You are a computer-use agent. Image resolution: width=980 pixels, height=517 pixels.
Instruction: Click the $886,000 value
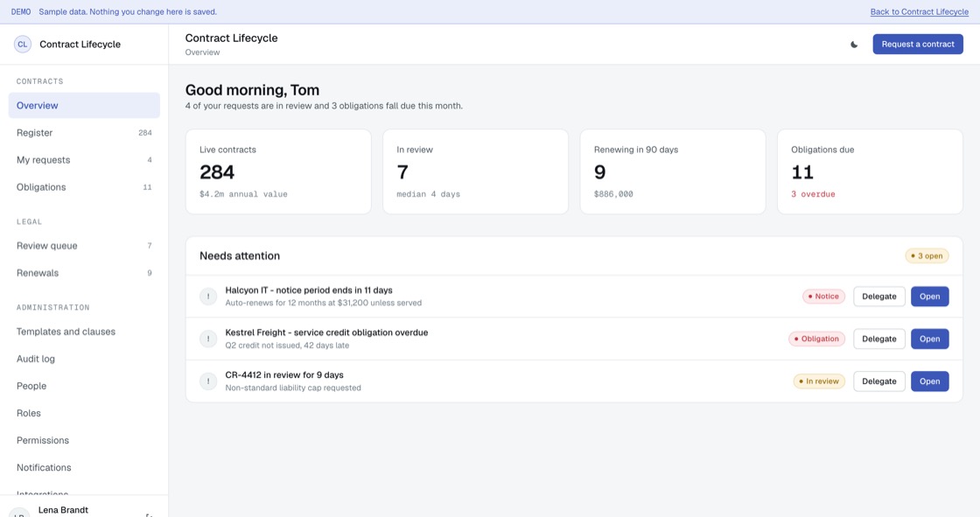[x=613, y=194]
